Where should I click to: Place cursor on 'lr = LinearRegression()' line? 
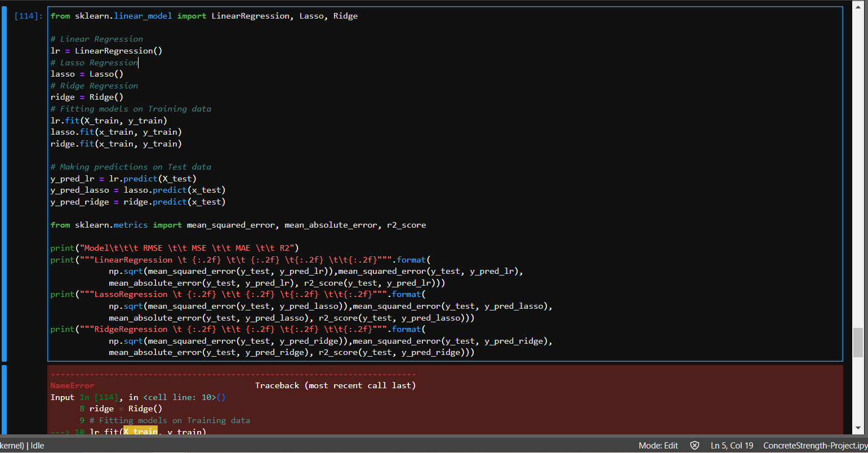(x=106, y=51)
